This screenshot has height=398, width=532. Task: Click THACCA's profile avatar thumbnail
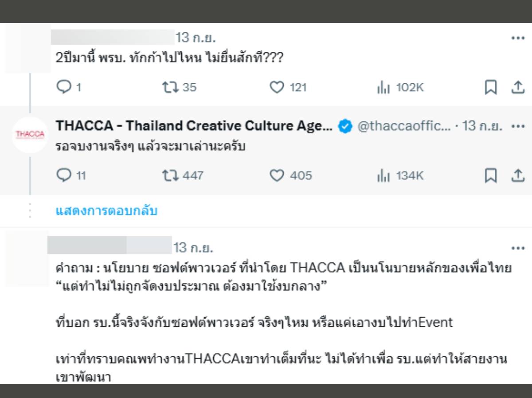click(30, 134)
